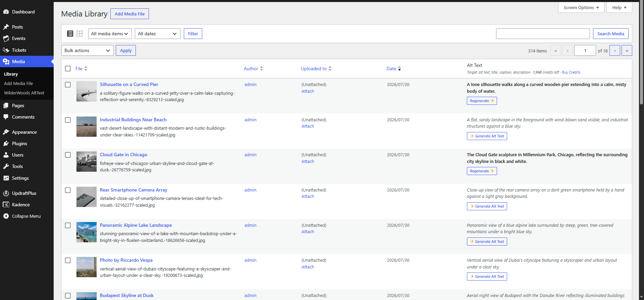Click the Appearance brush icon
The image size is (644, 300).
pyautogui.click(x=6, y=132)
